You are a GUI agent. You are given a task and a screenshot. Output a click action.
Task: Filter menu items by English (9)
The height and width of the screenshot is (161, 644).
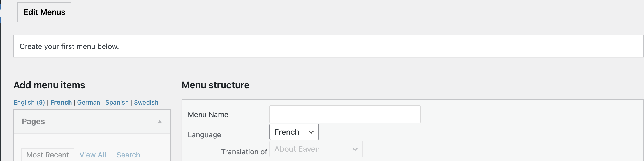[29, 102]
